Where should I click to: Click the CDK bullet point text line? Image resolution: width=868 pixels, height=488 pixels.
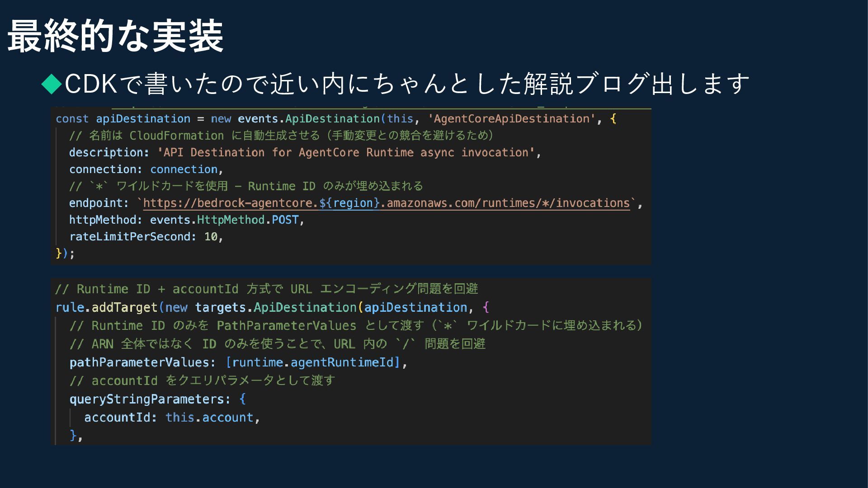(x=407, y=84)
